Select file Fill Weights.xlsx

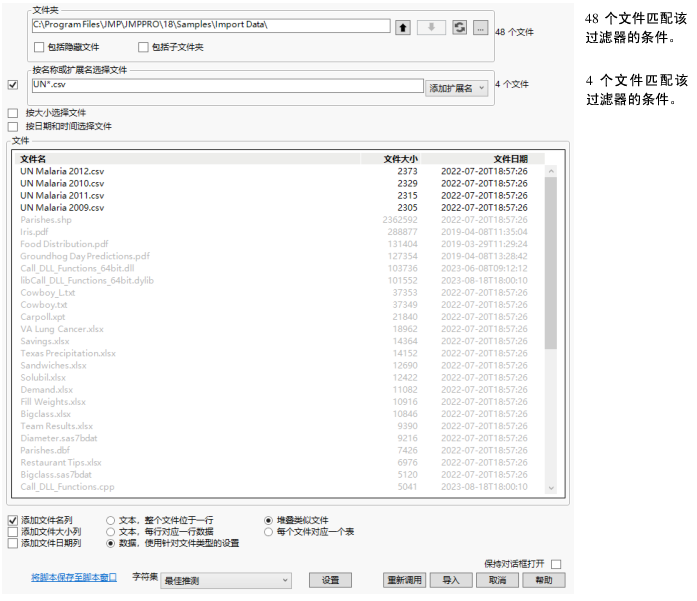tap(53, 402)
